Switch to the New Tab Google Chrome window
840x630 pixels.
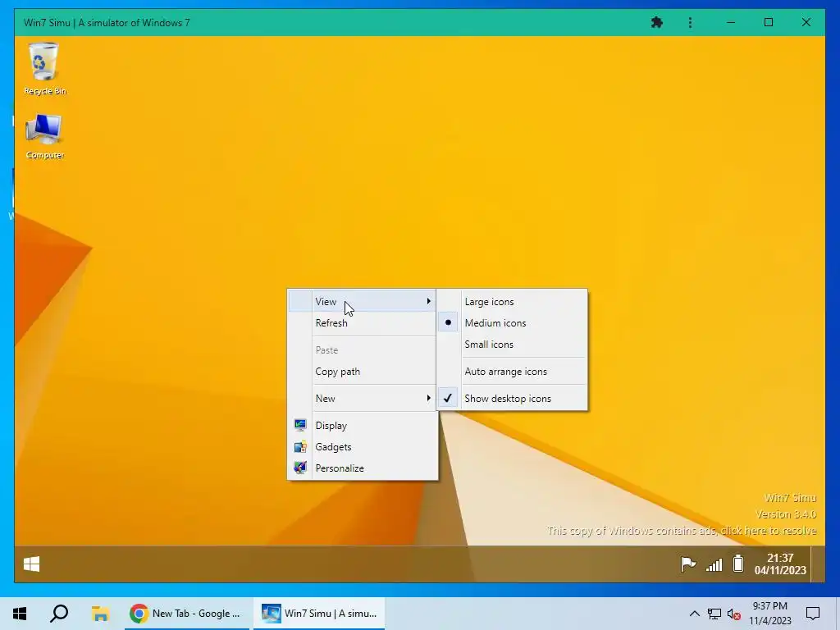point(186,614)
